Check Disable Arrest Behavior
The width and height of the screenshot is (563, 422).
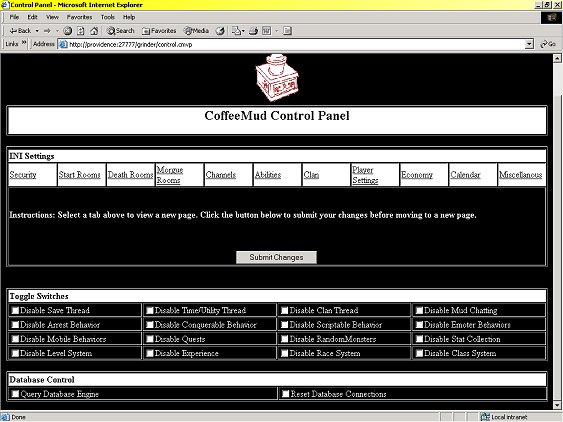[15, 325]
